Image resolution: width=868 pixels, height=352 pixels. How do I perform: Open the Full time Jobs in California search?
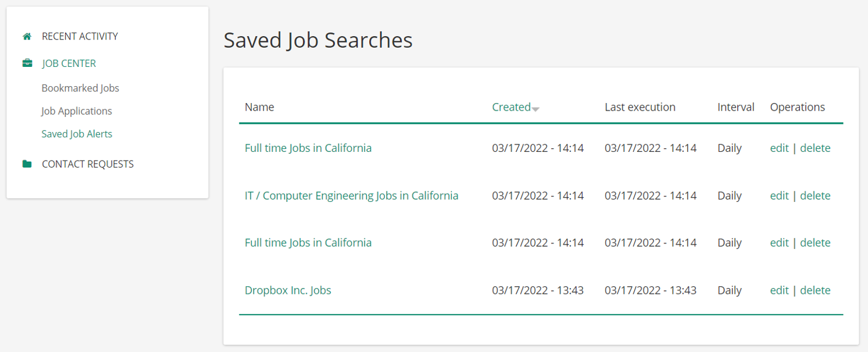pos(308,148)
